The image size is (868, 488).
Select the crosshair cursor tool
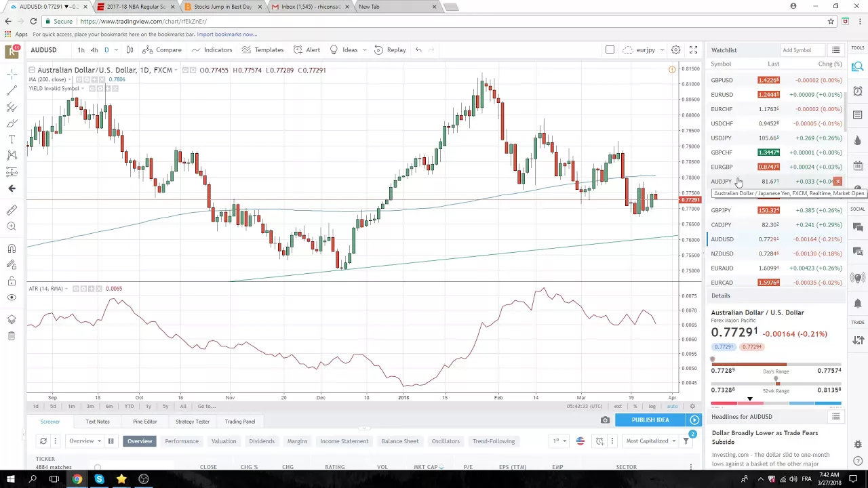click(x=12, y=73)
